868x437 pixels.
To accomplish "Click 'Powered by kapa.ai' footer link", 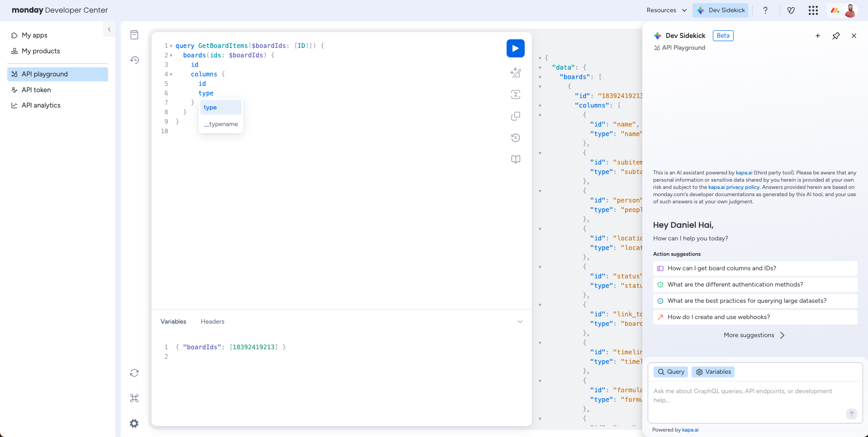I will click(690, 430).
